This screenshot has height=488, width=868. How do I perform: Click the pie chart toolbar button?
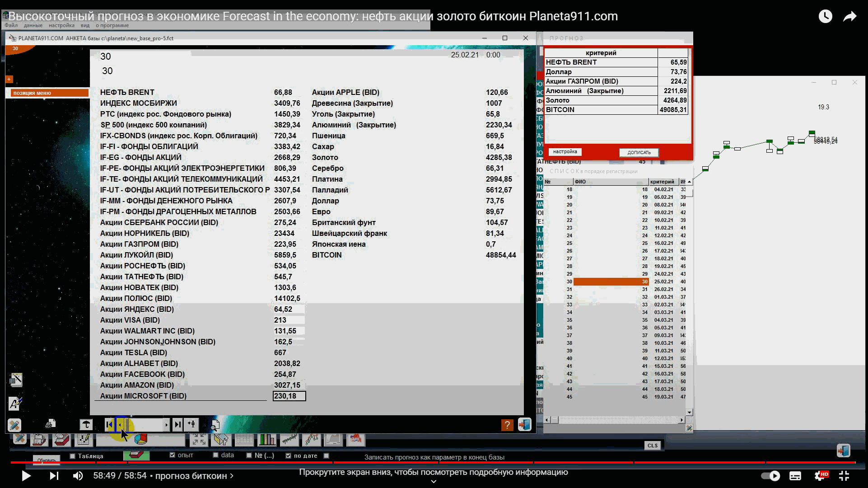(141, 439)
